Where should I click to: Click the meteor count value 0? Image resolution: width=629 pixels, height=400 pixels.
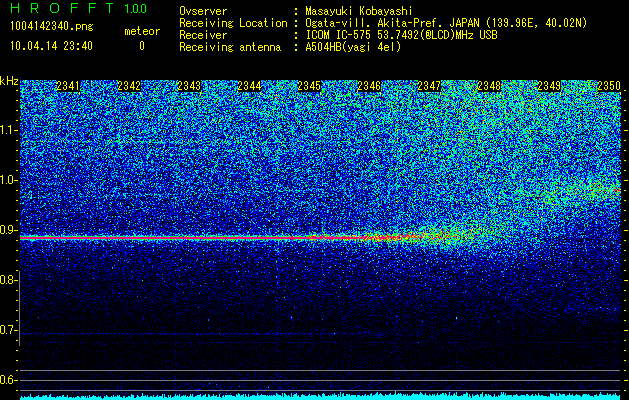tap(142, 46)
